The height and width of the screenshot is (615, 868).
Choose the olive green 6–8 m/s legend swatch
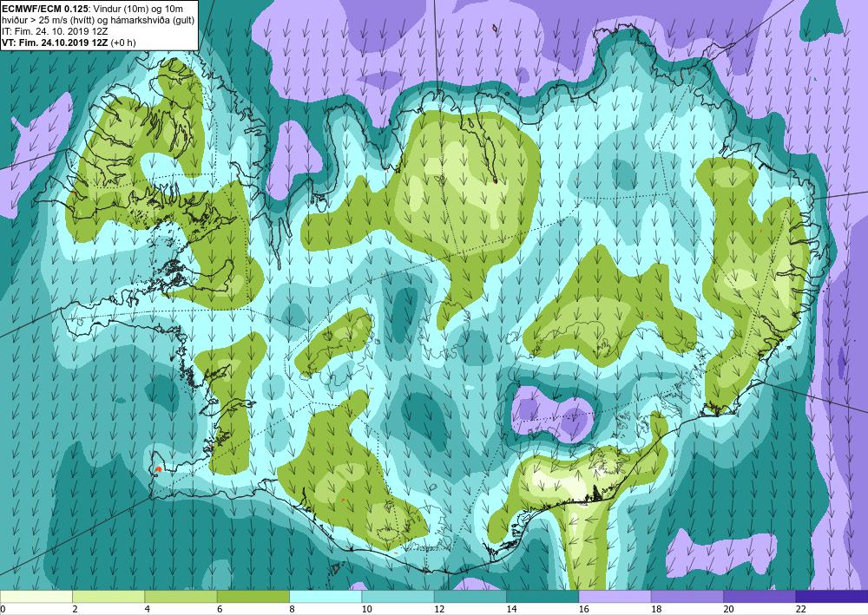coord(253,597)
